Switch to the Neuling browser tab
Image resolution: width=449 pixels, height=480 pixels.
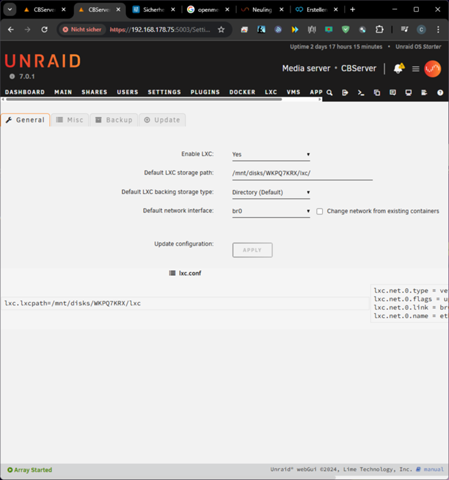click(x=262, y=10)
